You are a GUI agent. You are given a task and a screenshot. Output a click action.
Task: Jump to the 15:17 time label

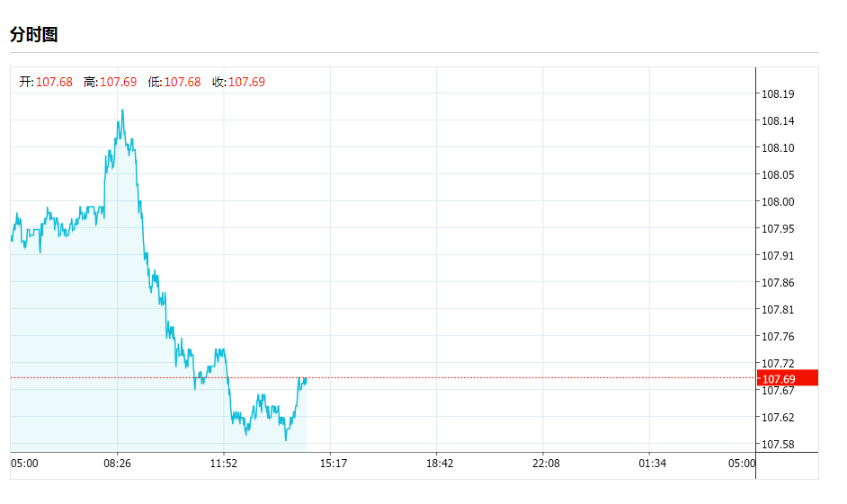pos(333,464)
